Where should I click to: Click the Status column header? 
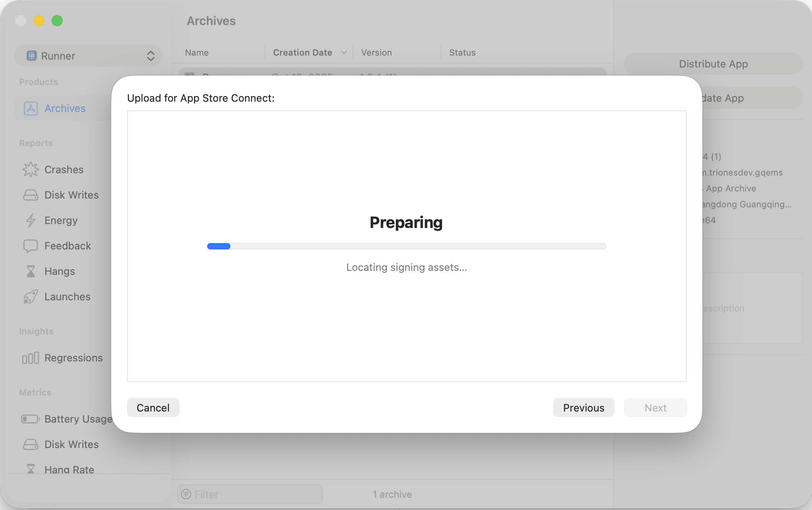462,52
